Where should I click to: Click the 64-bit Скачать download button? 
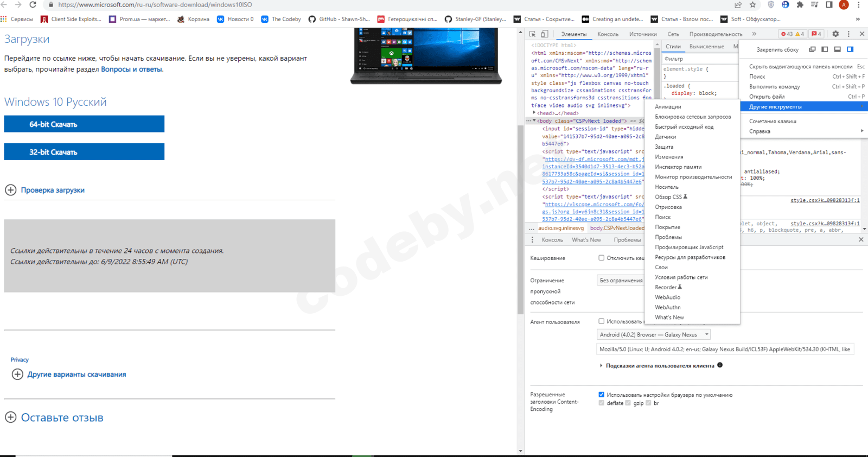(x=84, y=124)
